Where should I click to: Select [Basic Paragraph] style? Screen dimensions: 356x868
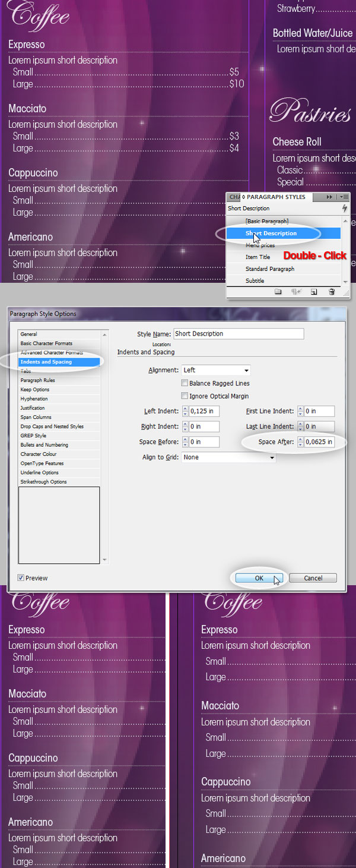pyautogui.click(x=284, y=221)
